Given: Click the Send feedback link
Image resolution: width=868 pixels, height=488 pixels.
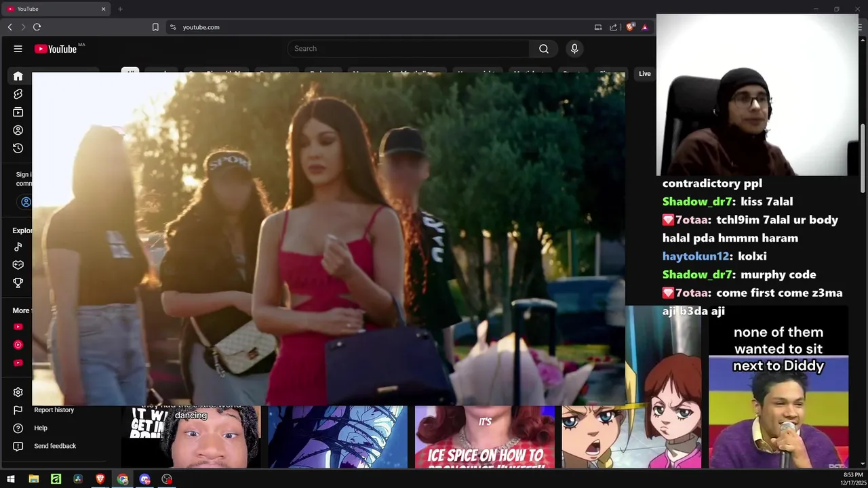Looking at the screenshot, I should tap(55, 446).
